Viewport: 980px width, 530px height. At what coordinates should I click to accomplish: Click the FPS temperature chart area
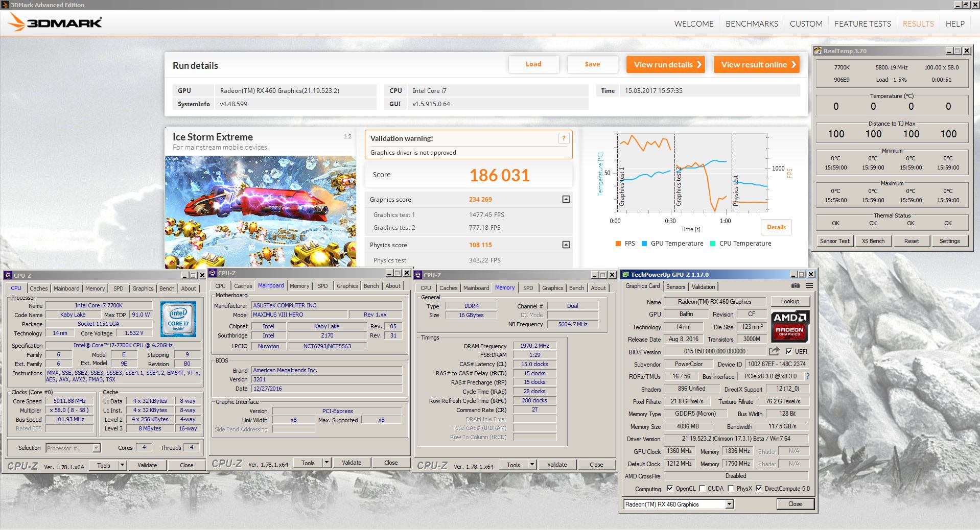click(692, 173)
